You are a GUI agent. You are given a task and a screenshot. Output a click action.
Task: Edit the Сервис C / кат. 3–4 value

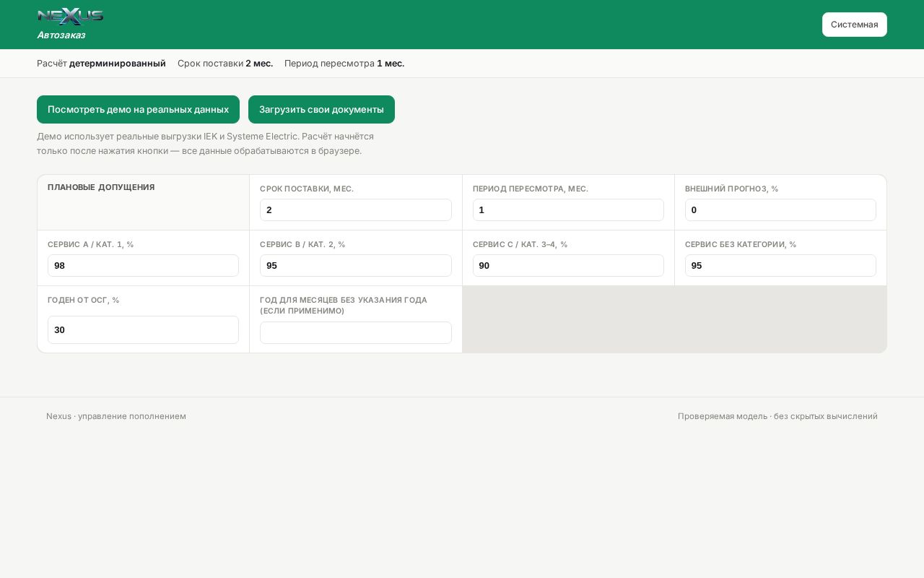pos(568,265)
